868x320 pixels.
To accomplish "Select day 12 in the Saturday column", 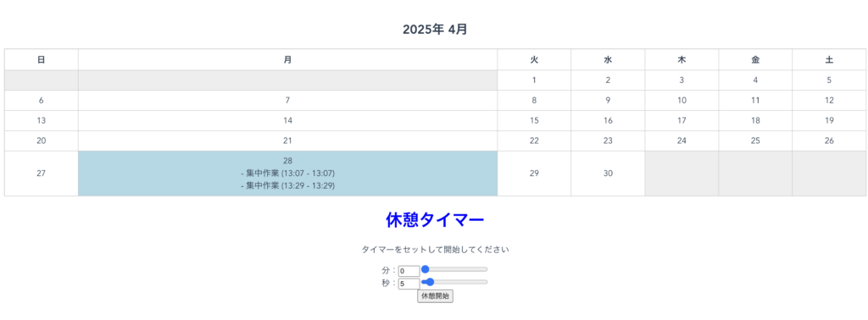I will [829, 101].
